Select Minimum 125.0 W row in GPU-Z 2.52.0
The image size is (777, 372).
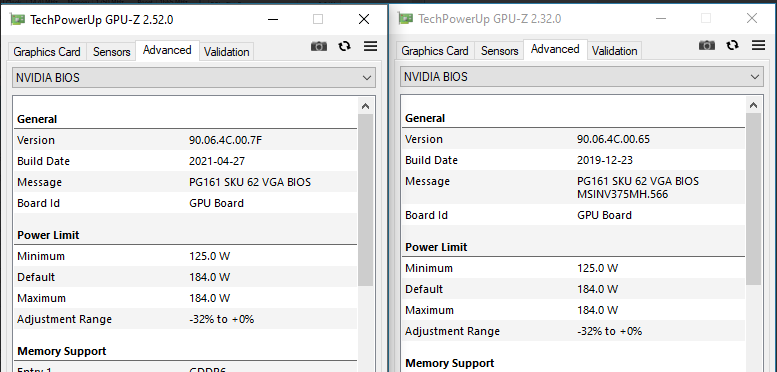[185, 256]
